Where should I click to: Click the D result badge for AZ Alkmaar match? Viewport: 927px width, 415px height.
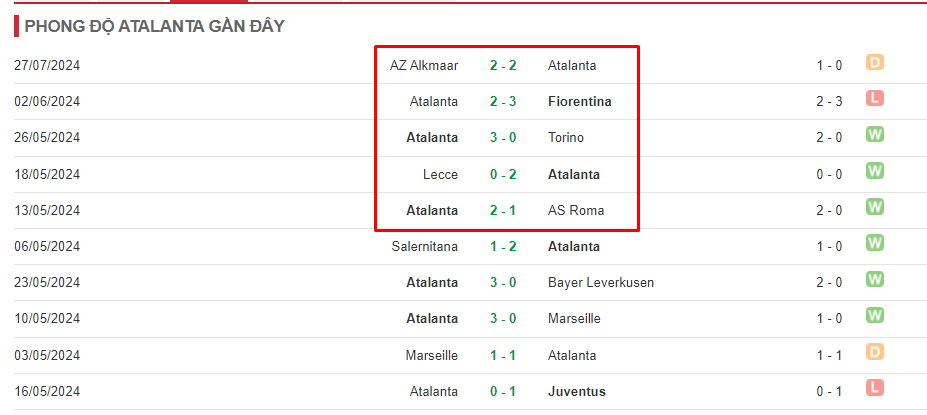tap(874, 63)
